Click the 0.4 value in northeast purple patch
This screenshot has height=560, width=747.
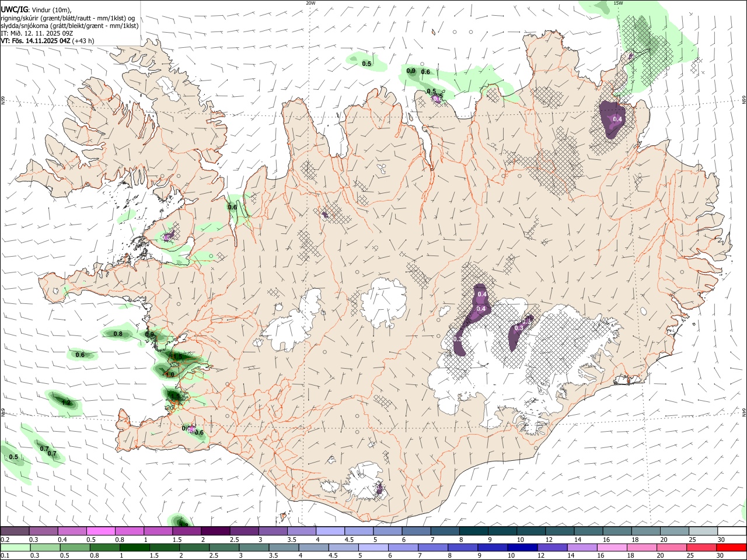tap(618, 120)
